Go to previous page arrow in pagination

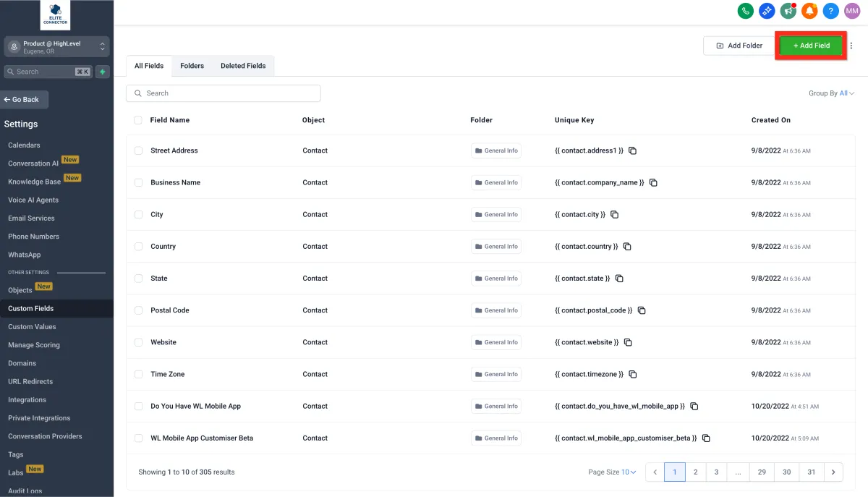tap(655, 472)
